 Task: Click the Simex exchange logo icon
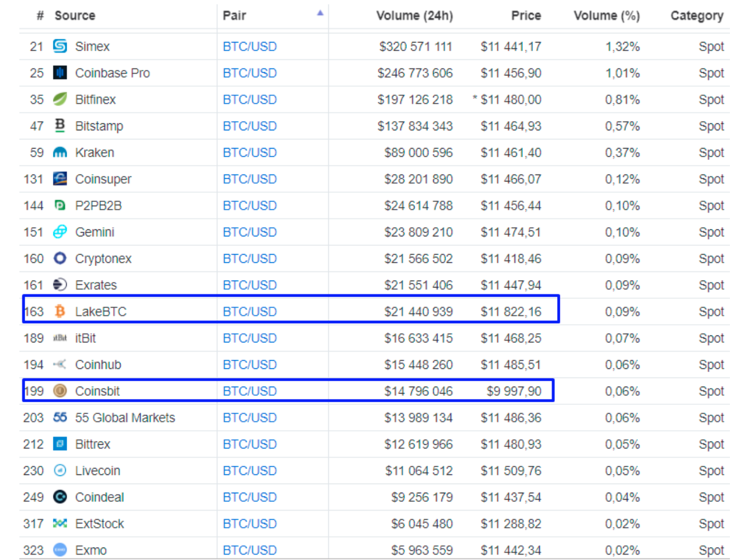(60, 46)
